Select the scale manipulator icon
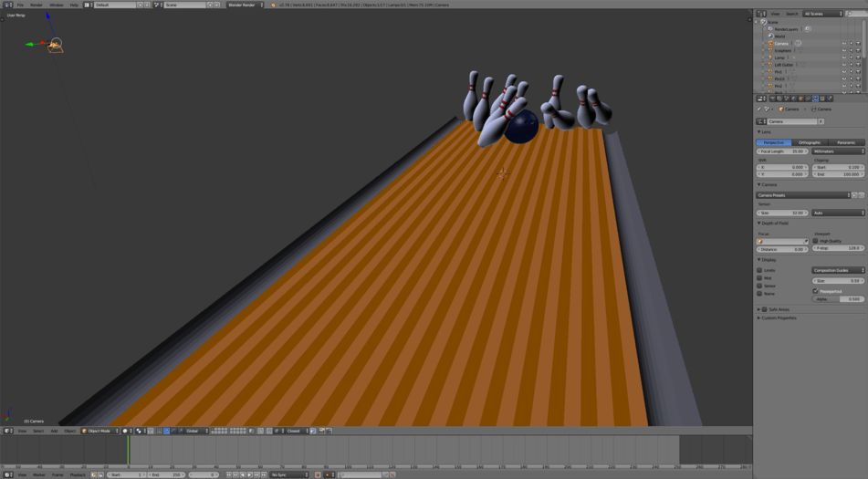 [x=181, y=431]
